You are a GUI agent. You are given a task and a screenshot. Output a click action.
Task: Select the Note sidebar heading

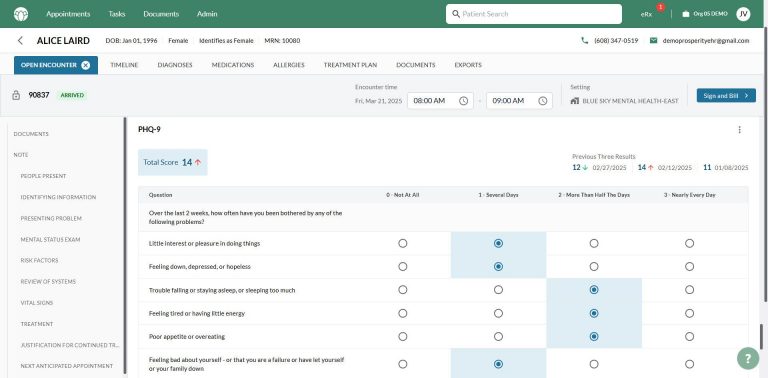[x=21, y=155]
